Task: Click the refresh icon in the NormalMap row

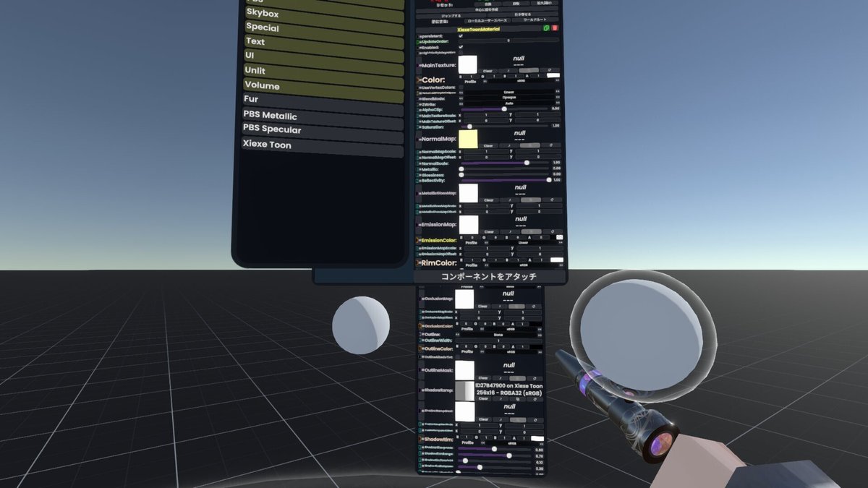Action: click(x=551, y=145)
